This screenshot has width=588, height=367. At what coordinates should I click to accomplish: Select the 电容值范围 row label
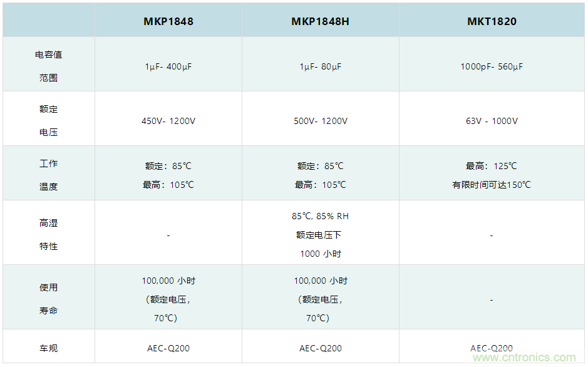[x=48, y=66]
